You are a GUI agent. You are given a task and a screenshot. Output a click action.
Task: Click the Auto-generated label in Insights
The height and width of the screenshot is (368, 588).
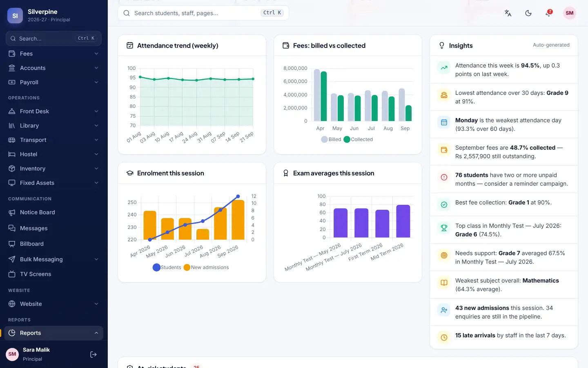tap(551, 45)
